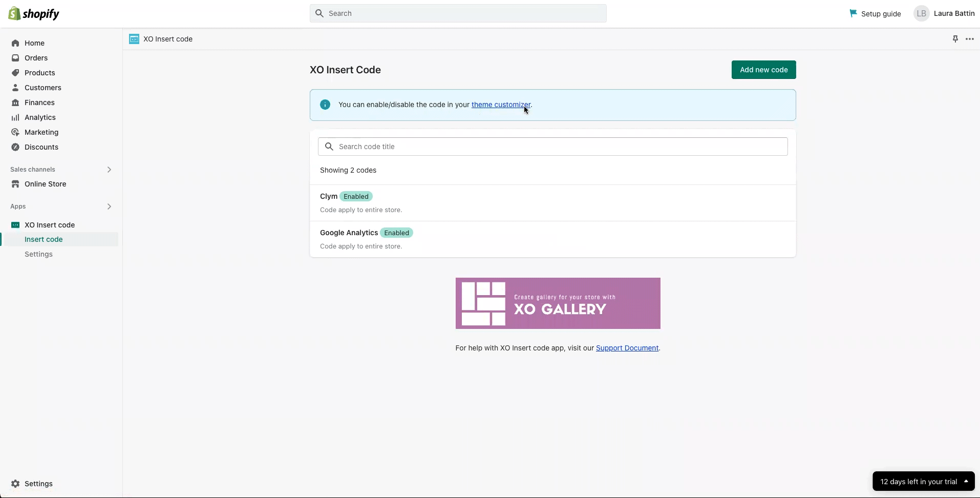
Task: Expand the trial days notice arrow
Action: (966, 481)
